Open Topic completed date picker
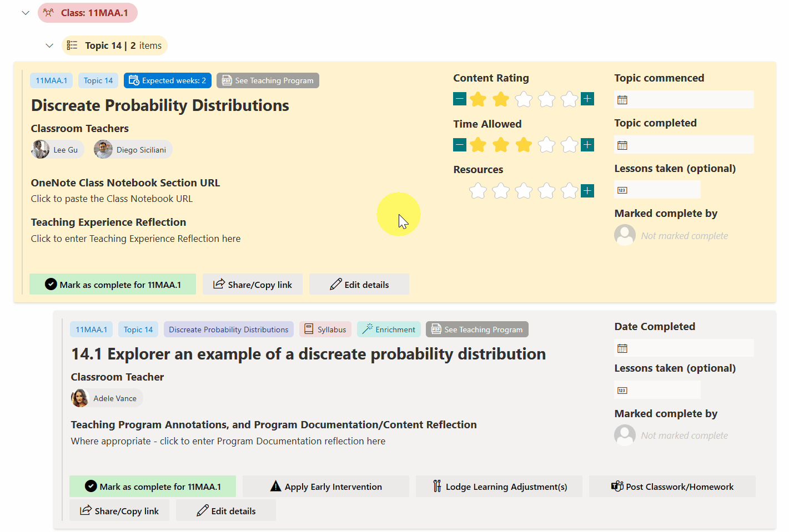This screenshot has height=532, width=789. point(684,145)
